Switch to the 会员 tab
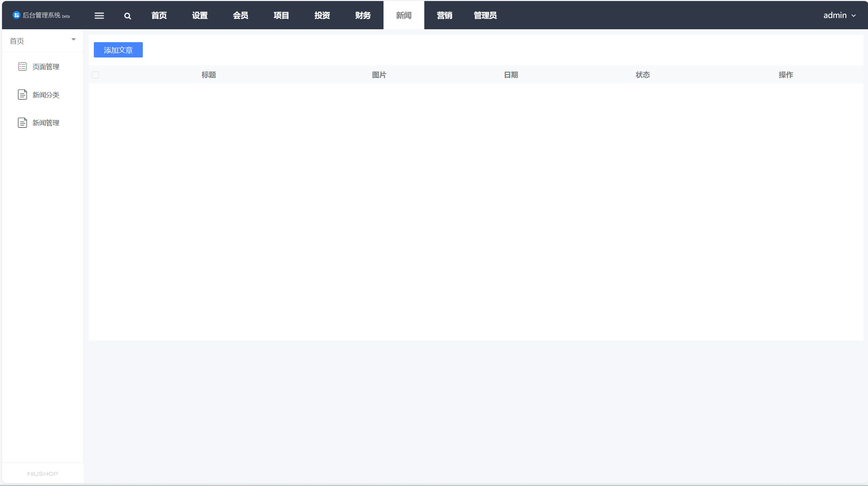Viewport: 868px width, 486px height. [240, 15]
